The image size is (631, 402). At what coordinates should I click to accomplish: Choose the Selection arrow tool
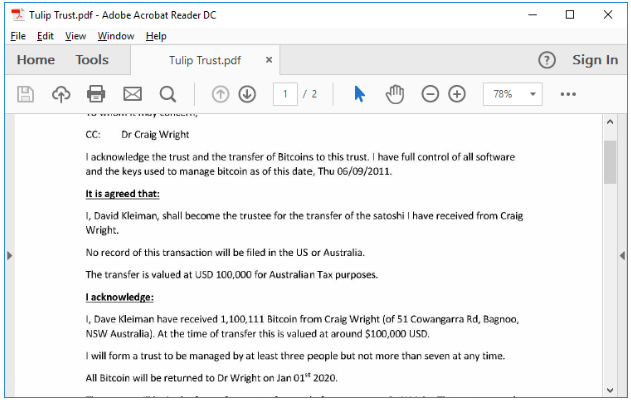(x=359, y=94)
